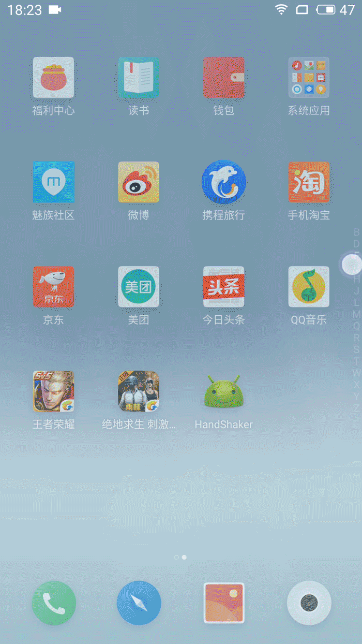Open the Gallery app in dock
This screenshot has width=362, height=644.
click(224, 603)
